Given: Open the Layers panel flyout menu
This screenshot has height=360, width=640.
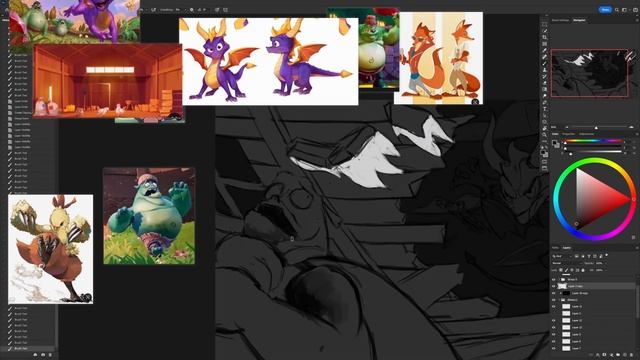Looking at the screenshot, I should click(x=637, y=248).
